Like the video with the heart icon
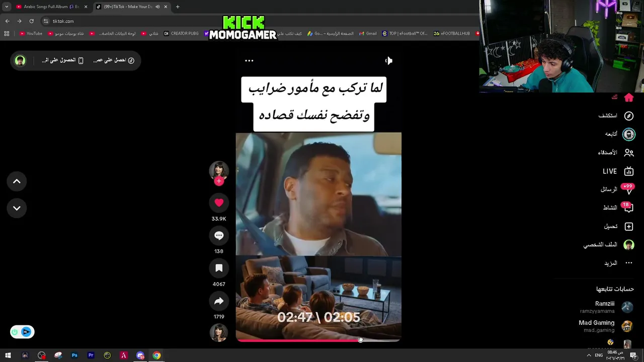Screen dimensions: 644x362 [x=219, y=203]
